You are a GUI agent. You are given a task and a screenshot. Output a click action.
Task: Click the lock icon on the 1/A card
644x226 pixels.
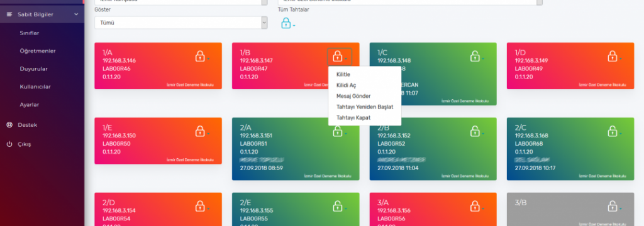pyautogui.click(x=199, y=56)
